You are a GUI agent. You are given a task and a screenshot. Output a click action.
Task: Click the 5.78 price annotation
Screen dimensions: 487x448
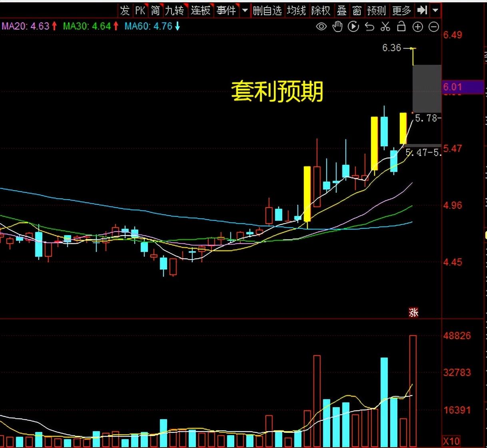tap(427, 118)
